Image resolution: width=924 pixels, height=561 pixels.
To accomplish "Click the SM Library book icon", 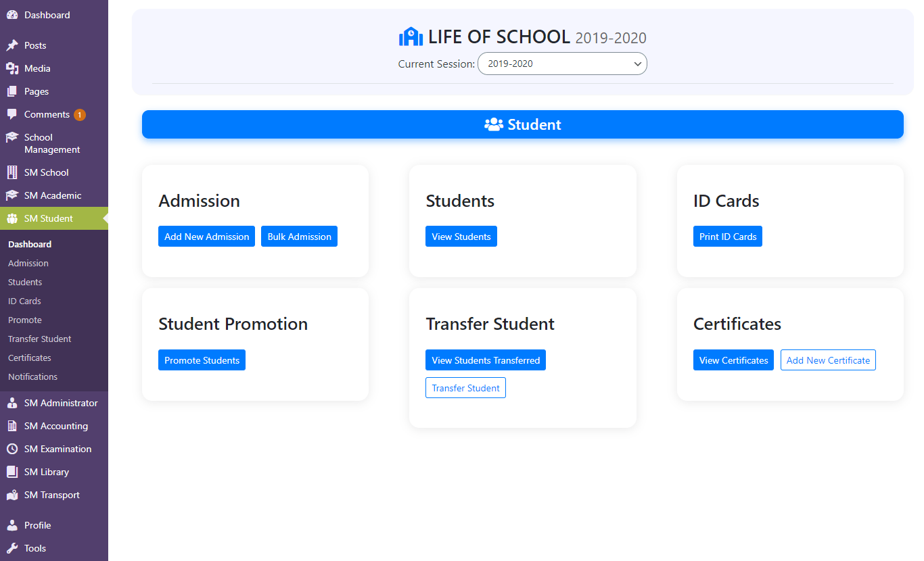I will pyautogui.click(x=12, y=472).
